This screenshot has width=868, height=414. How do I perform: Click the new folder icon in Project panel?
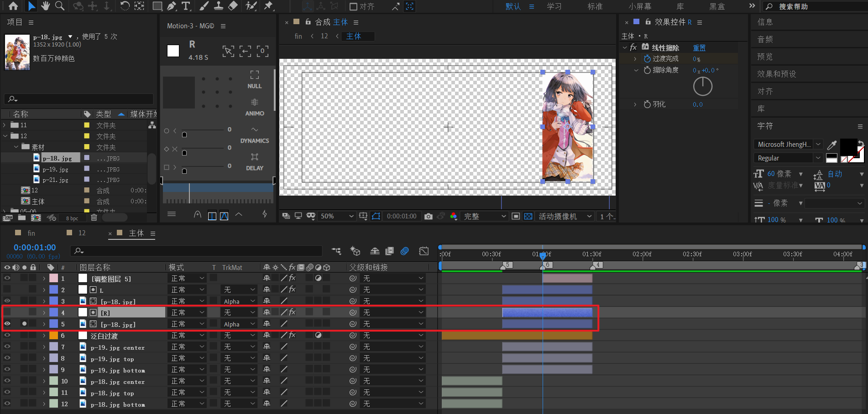(x=21, y=218)
